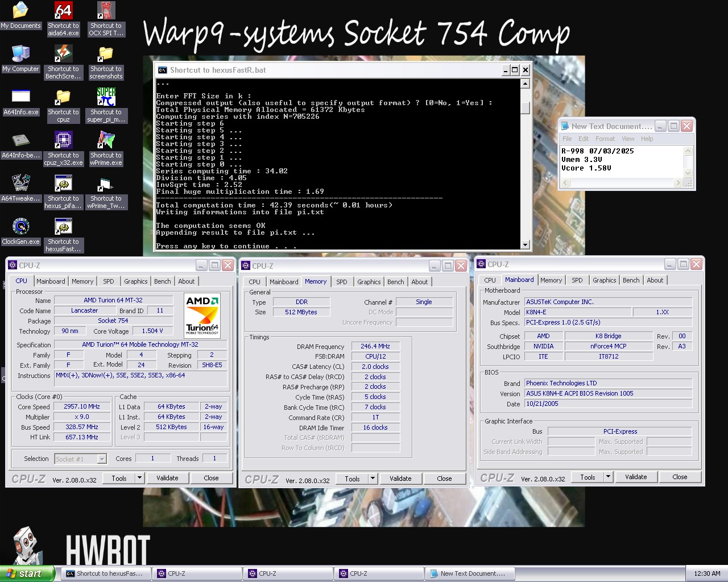Click the 12:30 AM system clock
The height and width of the screenshot is (582, 728).
coord(707,573)
